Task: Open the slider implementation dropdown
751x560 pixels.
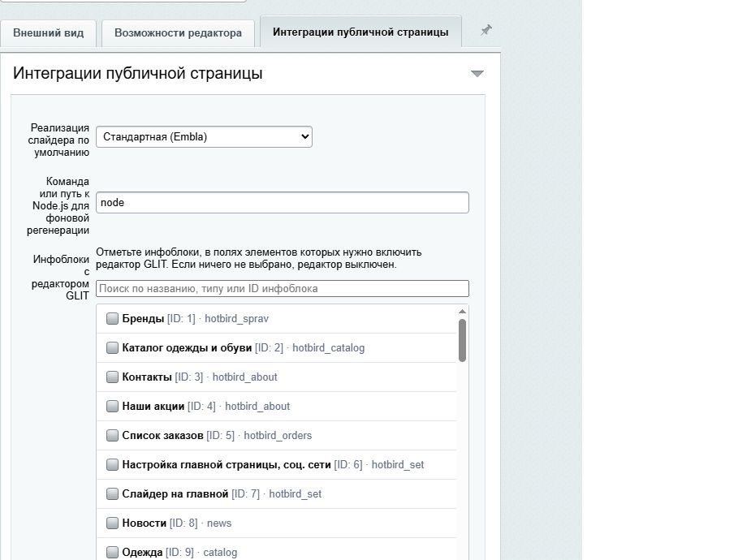Action: [x=204, y=137]
